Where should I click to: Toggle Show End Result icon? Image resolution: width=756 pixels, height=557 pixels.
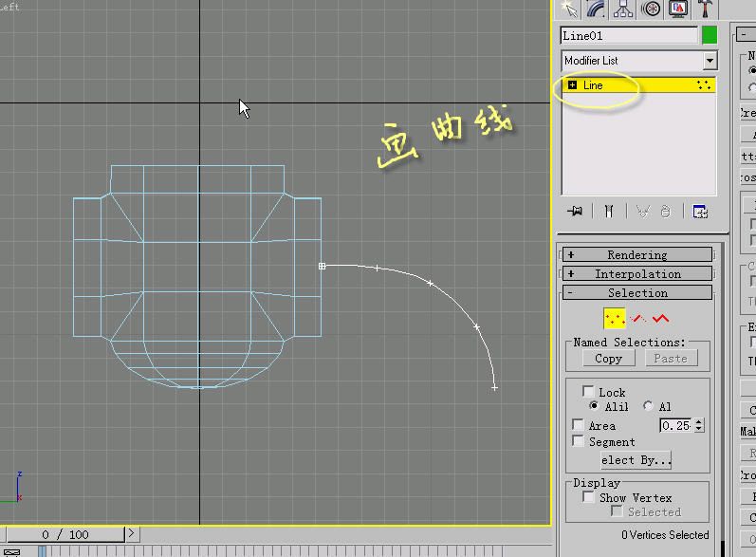[x=609, y=212]
